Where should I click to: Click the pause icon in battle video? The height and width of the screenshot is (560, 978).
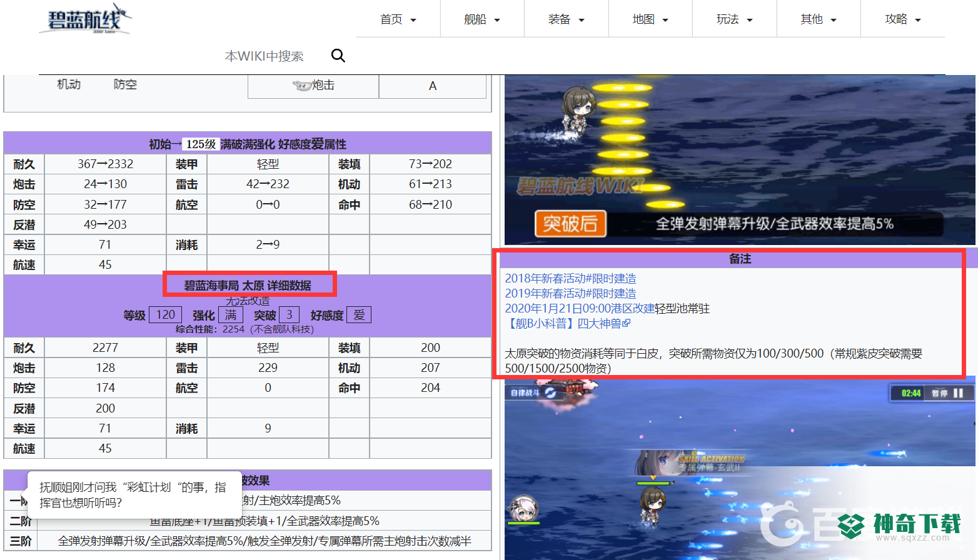pyautogui.click(x=958, y=393)
